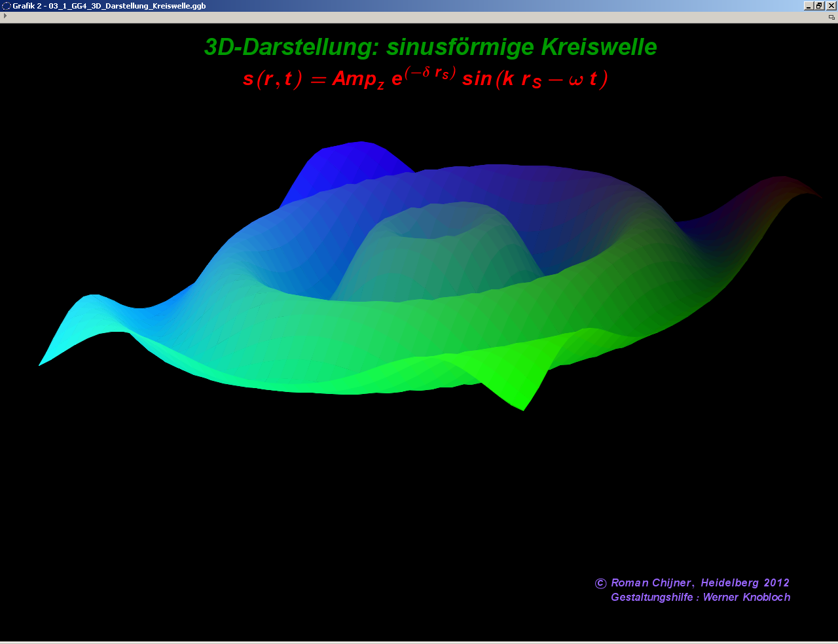Click the Gestaltungshilfe Werner Knobloch credit line
838x644 pixels.
tap(701, 597)
